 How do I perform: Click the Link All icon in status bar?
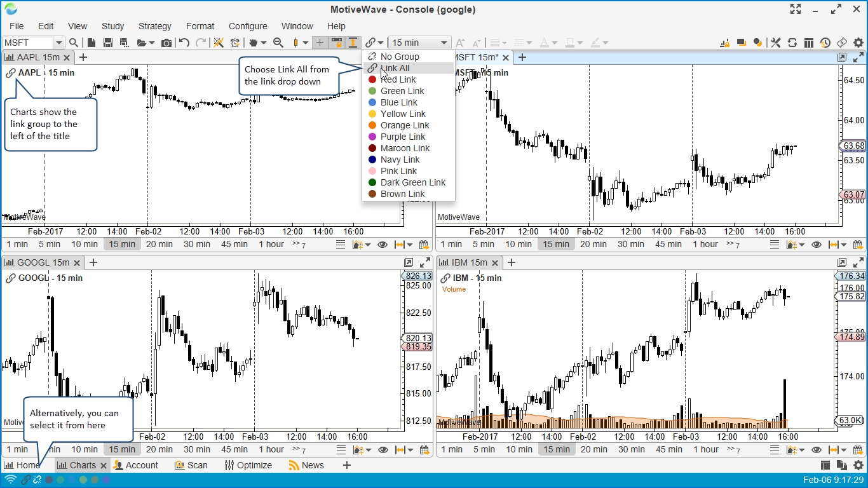pos(26,480)
